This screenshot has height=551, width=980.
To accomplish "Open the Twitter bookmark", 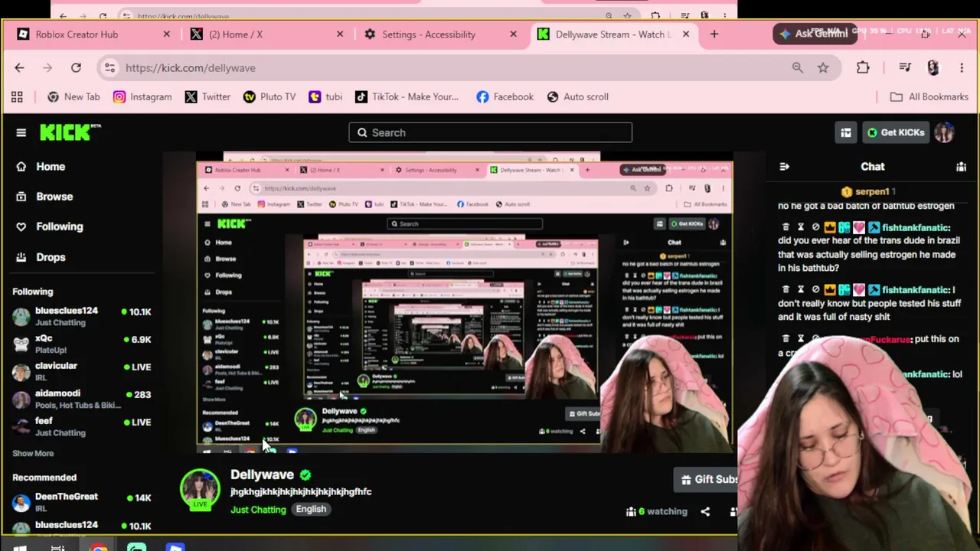I will [x=207, y=97].
